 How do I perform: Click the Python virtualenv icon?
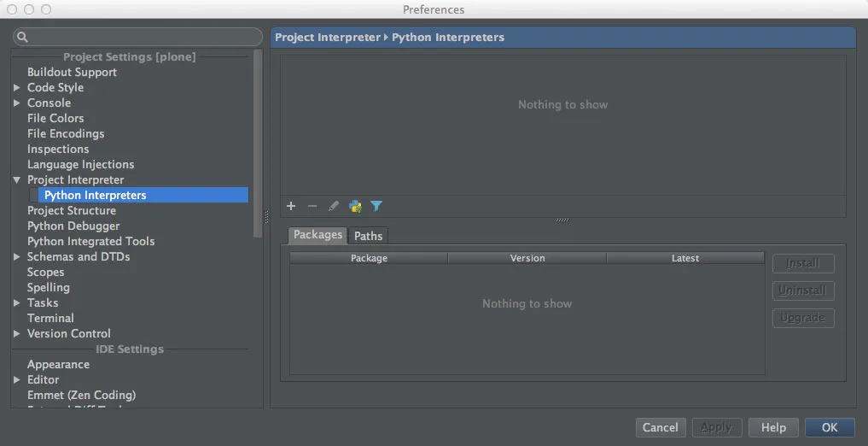(355, 206)
